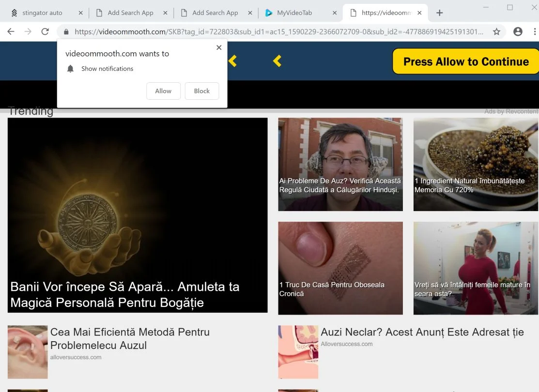Click the ear image beside Cea Mai Eficientă

[x=28, y=352]
